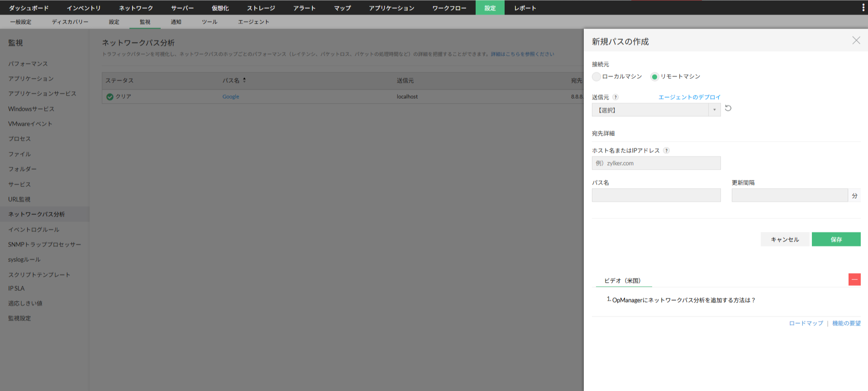The height and width of the screenshot is (391, 868).
Task: Open ダッシュボード in the top menu
Action: point(29,8)
